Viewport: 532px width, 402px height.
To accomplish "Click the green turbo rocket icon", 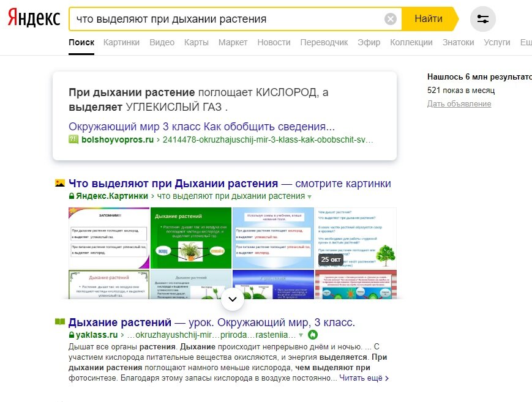I will (313, 335).
